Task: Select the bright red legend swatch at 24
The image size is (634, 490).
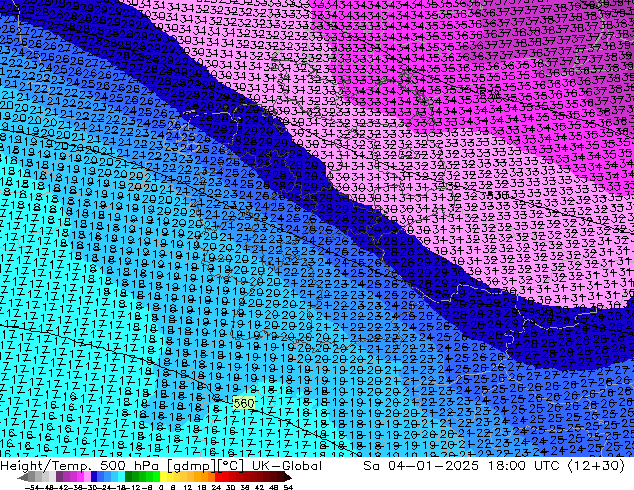Action: [x=218, y=476]
